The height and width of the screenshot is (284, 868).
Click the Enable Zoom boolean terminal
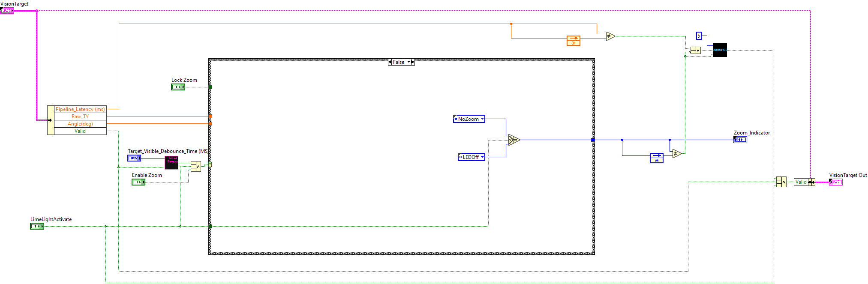pyautogui.click(x=138, y=182)
